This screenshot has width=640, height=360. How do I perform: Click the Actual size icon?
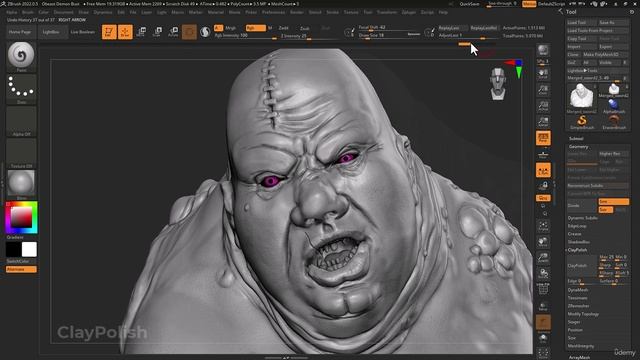point(543,106)
